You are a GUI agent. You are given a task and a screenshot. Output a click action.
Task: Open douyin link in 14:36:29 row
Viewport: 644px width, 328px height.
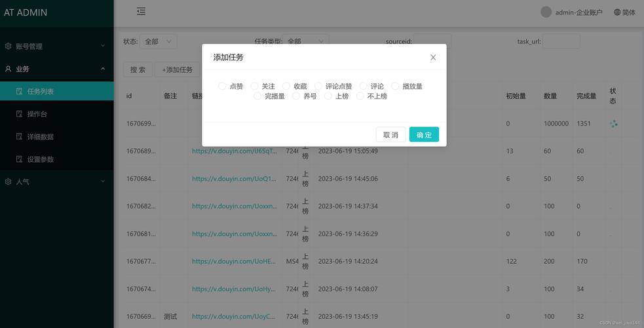(235, 234)
